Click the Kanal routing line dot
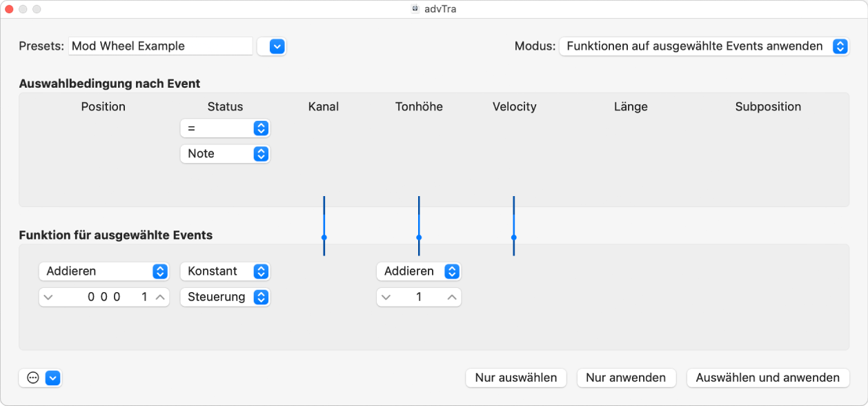868x406 pixels. coord(324,237)
